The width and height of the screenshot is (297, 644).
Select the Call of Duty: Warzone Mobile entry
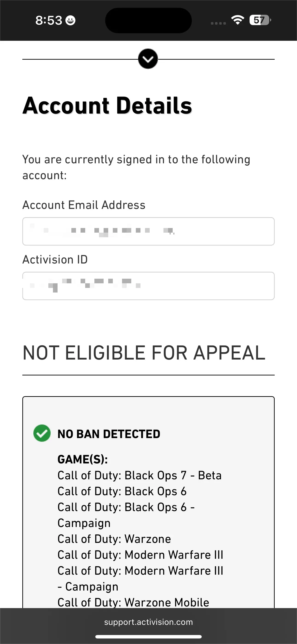tap(133, 602)
